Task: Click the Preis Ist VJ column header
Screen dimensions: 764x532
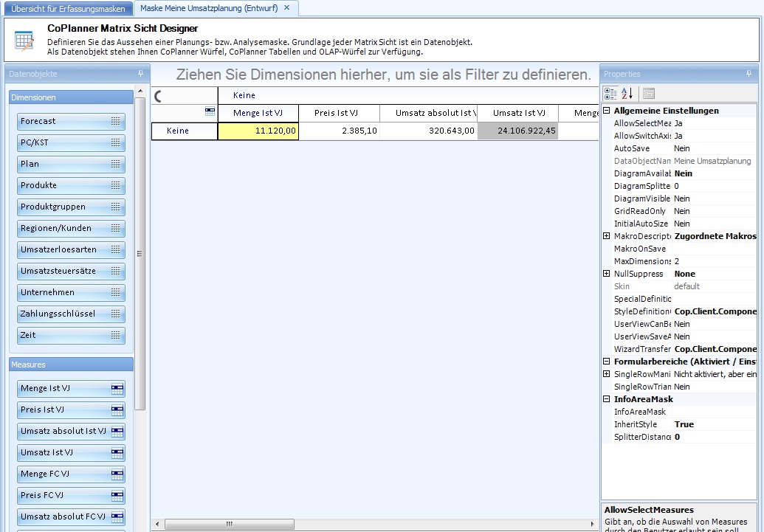Action: coord(339,113)
